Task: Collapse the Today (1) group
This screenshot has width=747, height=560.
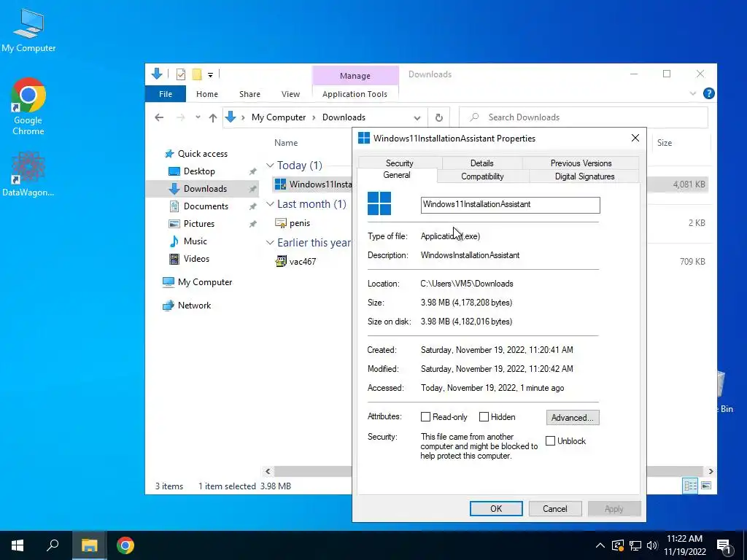Action: coord(270,166)
